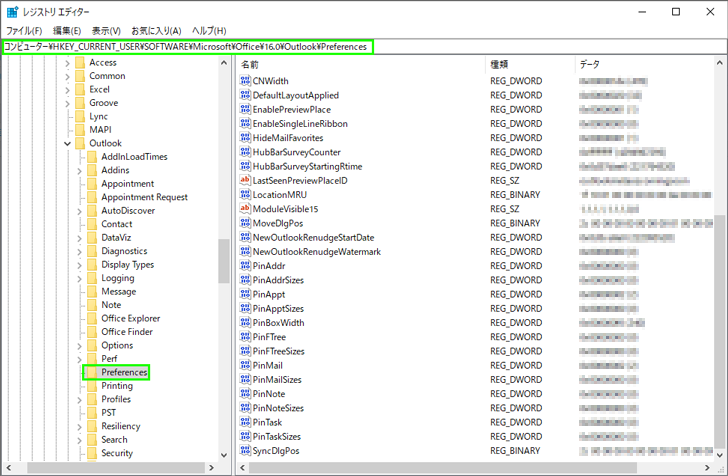Click the MoveDlgPos binary icon
Screen dimensions: 728x476
coord(245,223)
